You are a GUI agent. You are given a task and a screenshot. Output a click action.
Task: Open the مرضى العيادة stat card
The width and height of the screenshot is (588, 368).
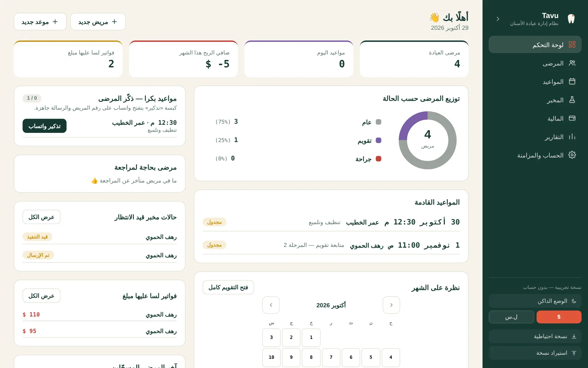click(414, 59)
